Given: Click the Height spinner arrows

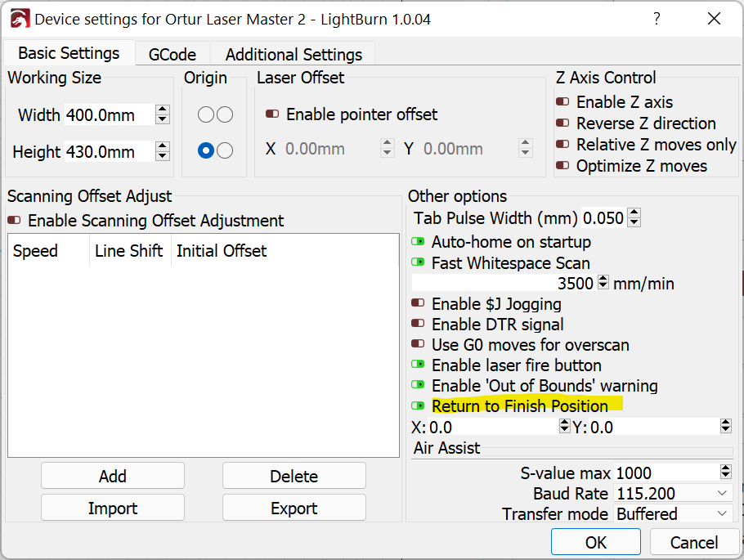Looking at the screenshot, I should 162,151.
